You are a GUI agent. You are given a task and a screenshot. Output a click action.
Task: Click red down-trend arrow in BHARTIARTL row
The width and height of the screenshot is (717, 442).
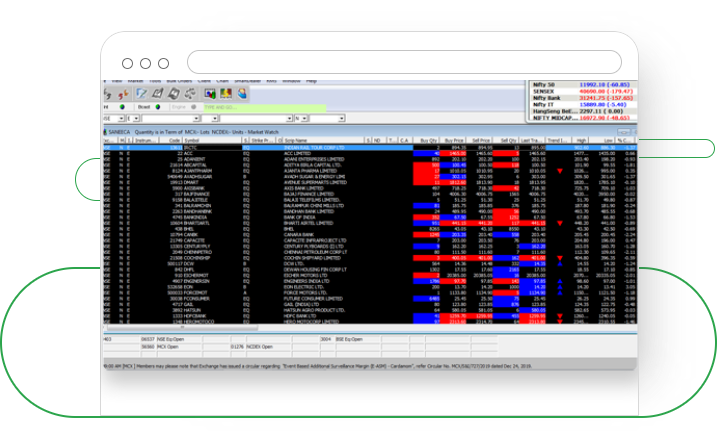pyautogui.click(x=560, y=224)
